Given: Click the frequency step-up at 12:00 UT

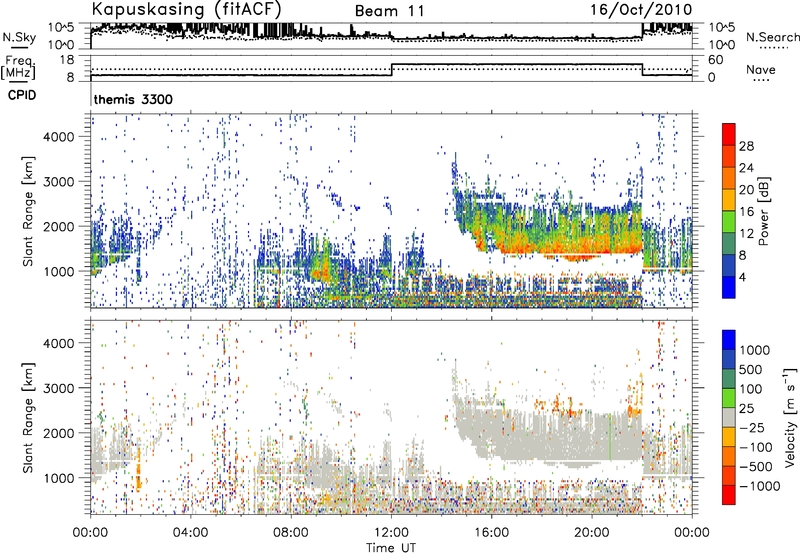Looking at the screenshot, I should coord(391,70).
